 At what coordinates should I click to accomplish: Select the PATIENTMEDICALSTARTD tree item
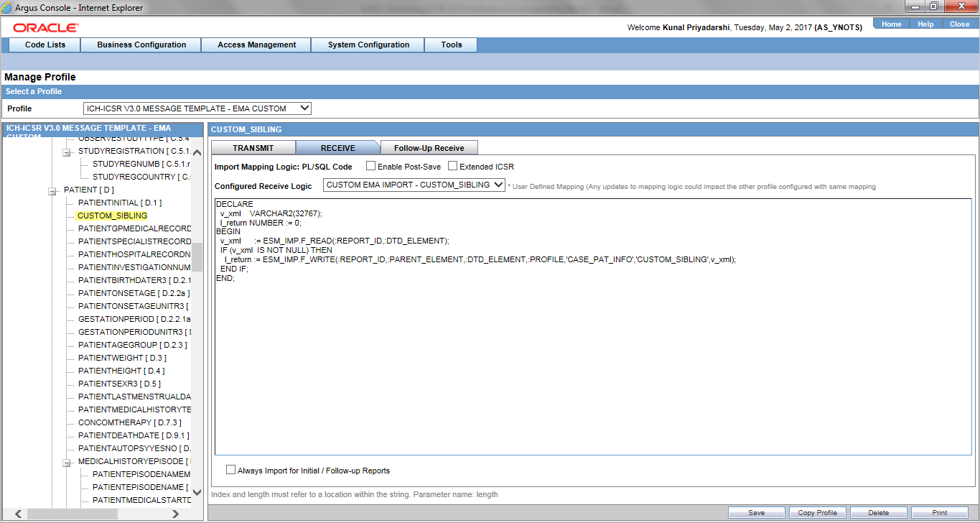click(x=141, y=500)
